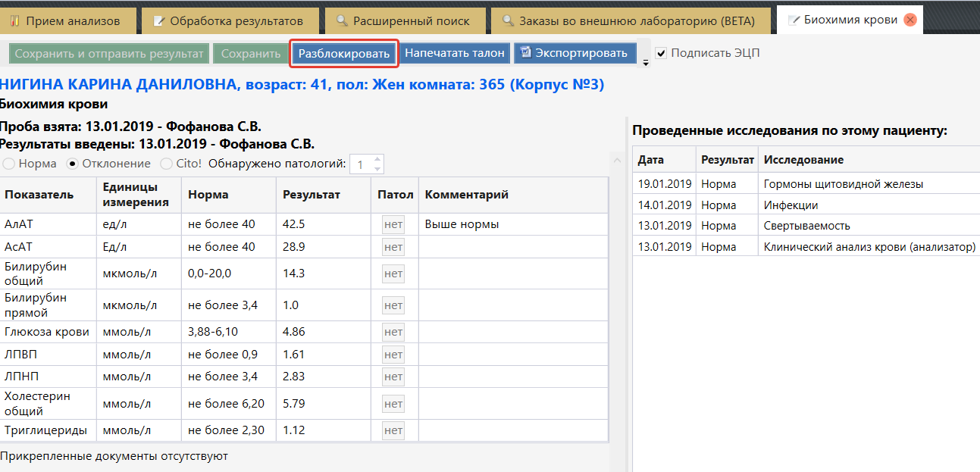
Task: Switch to Обработка результатов tab
Action: click(x=228, y=20)
